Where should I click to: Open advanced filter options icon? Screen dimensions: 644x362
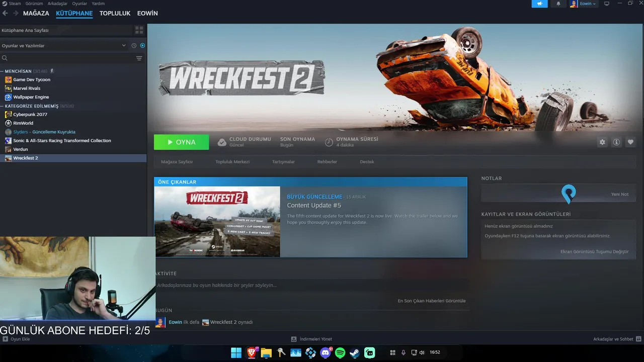tap(139, 58)
